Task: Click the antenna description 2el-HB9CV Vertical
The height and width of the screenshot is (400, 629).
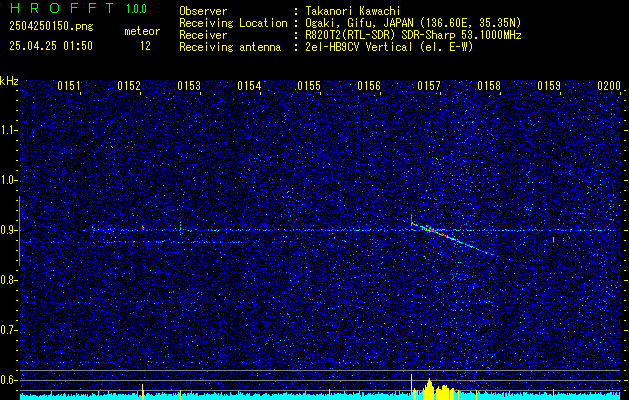Action: (389, 47)
